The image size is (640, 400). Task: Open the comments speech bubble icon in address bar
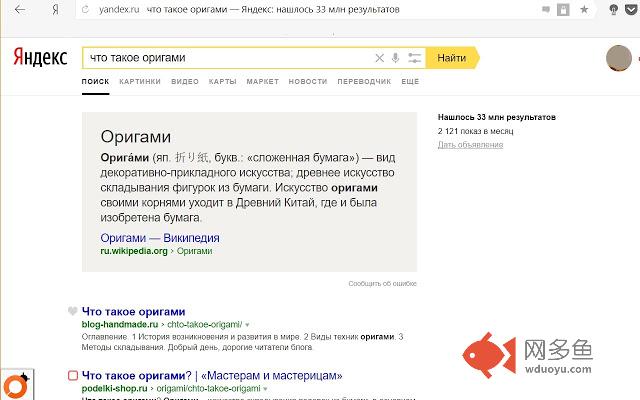(546, 9)
